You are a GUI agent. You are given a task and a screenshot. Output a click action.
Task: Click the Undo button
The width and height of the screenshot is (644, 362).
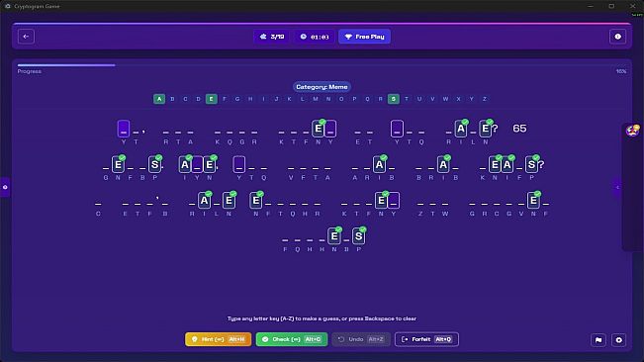click(x=361, y=339)
